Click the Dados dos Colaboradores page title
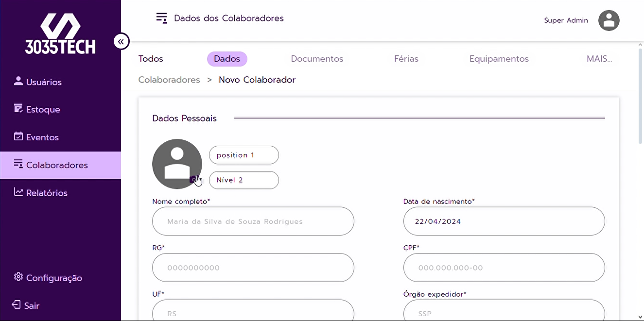644x321 pixels. point(229,18)
